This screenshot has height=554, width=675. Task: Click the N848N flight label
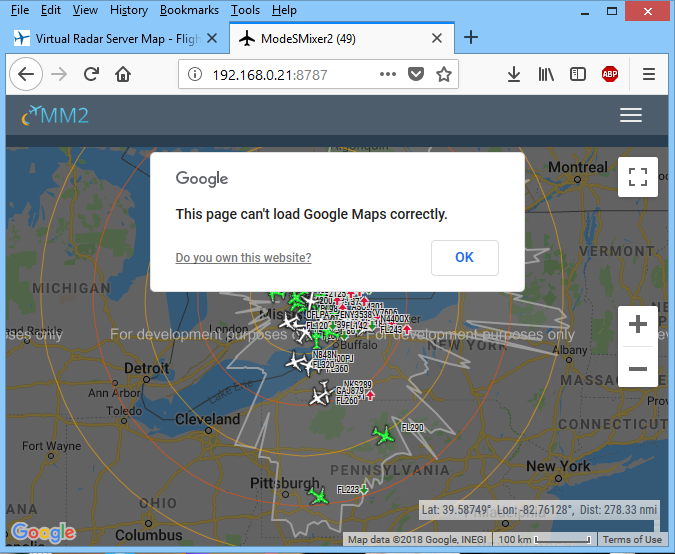pos(324,354)
